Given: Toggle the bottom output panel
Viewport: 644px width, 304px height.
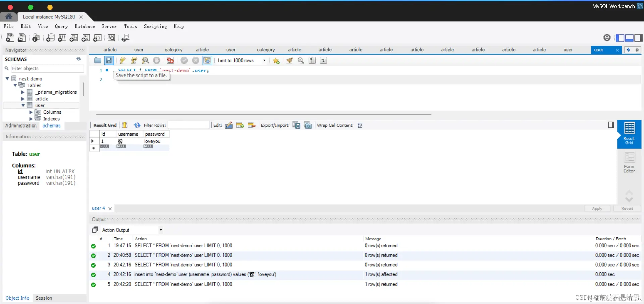Looking at the screenshot, I should [x=629, y=38].
